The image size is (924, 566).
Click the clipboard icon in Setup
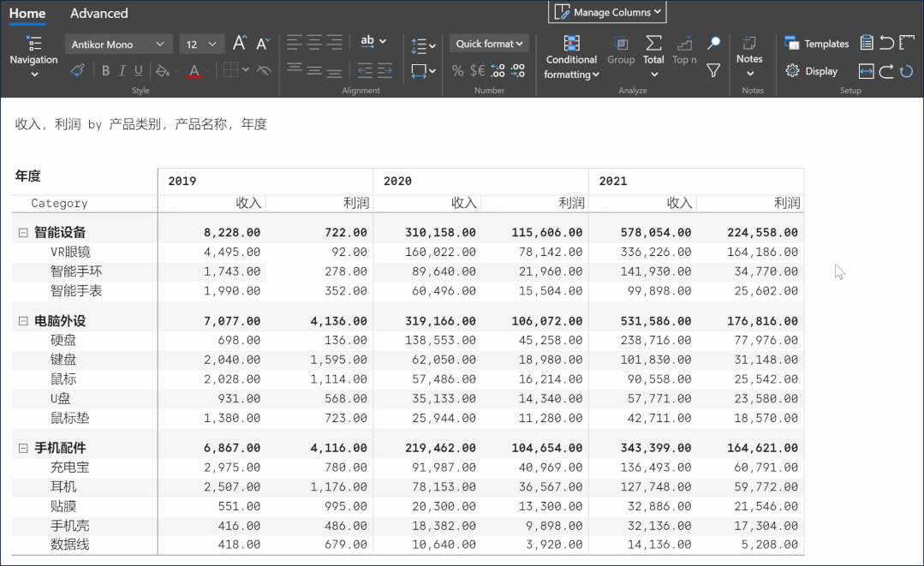tap(867, 43)
